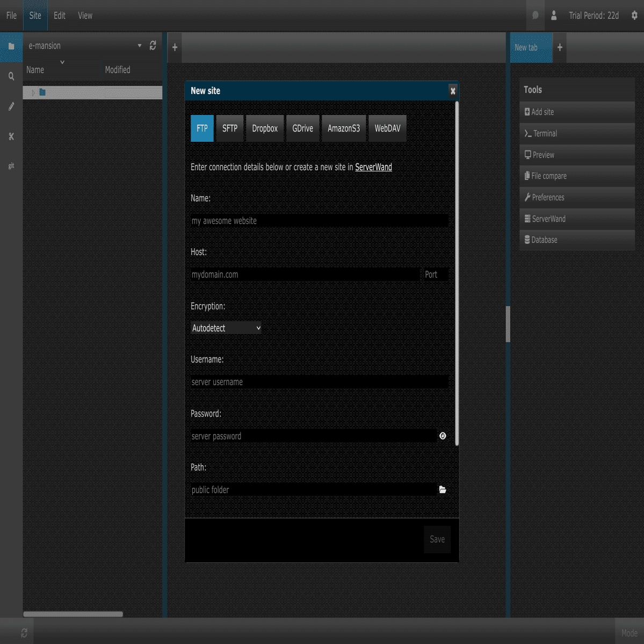Open Database from Tools list

577,240
